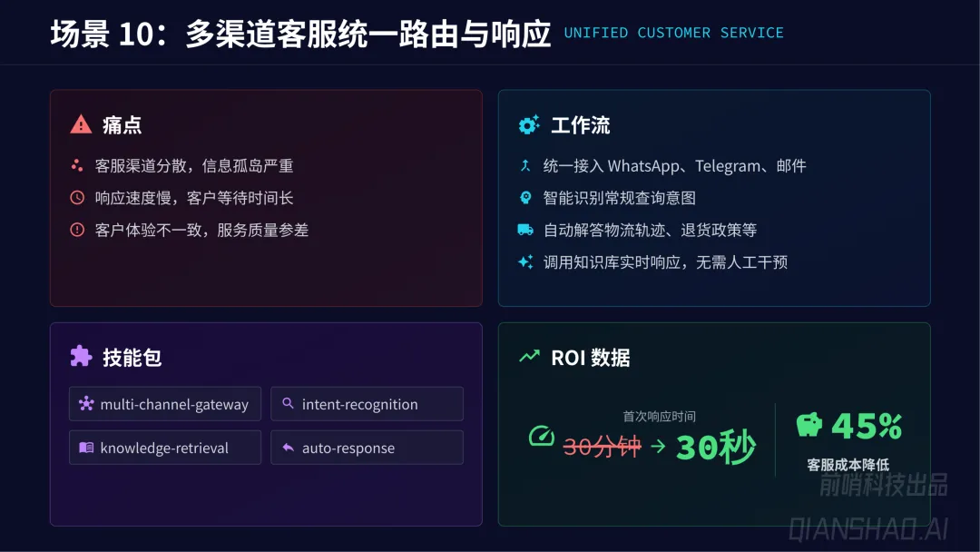Viewport: 980px width, 552px height.
Task: Click the upward trend arrow icon by ROI 数据
Action: 529,356
